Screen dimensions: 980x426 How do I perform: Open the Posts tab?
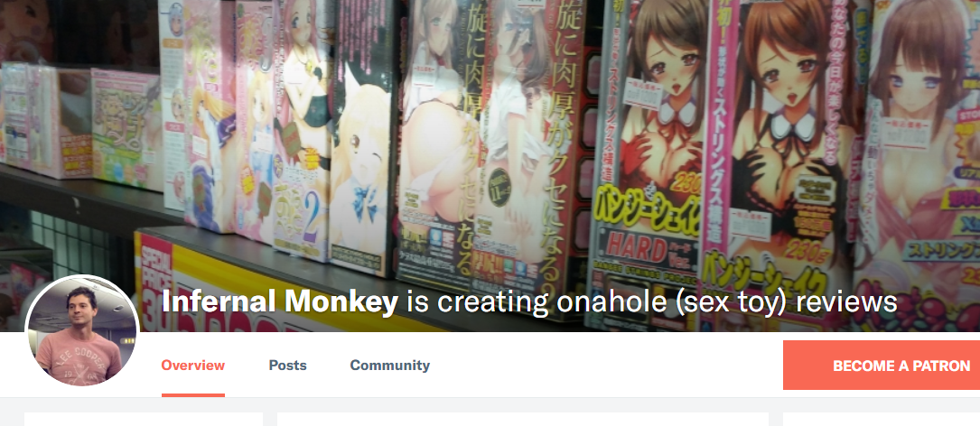click(287, 366)
